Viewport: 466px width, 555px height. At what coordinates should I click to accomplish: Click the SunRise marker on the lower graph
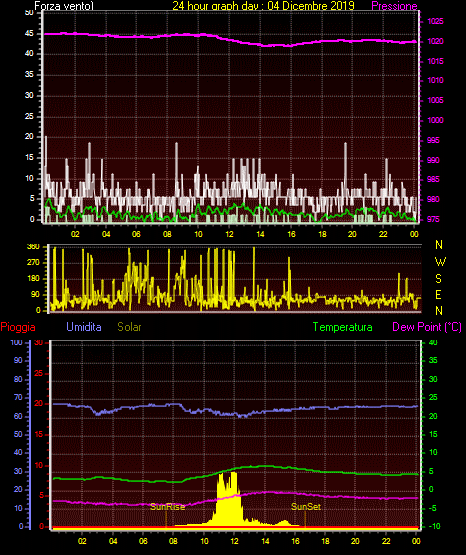(x=167, y=507)
